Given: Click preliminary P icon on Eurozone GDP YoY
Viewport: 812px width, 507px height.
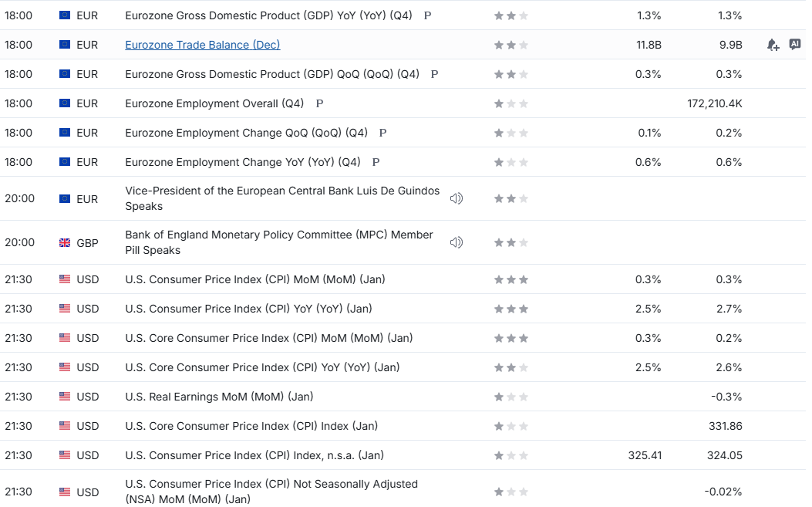Looking at the screenshot, I should (427, 15).
